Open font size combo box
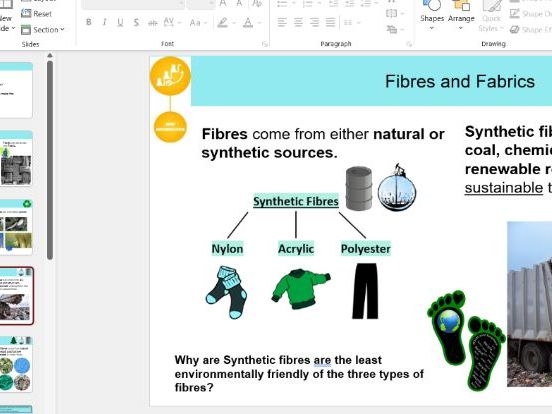Image resolution: width=552 pixels, height=414 pixels. pyautogui.click(x=201, y=4)
